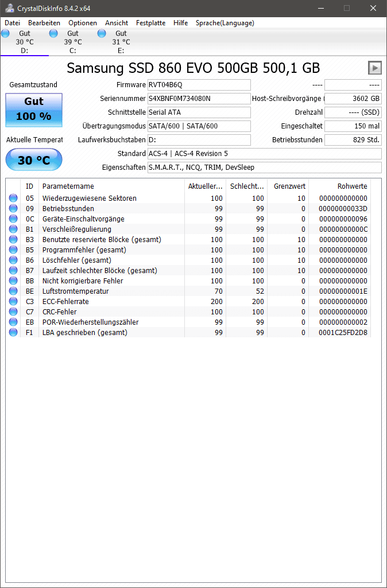Select the D: drive tab
The height and width of the screenshot is (588, 387).
[24, 42]
